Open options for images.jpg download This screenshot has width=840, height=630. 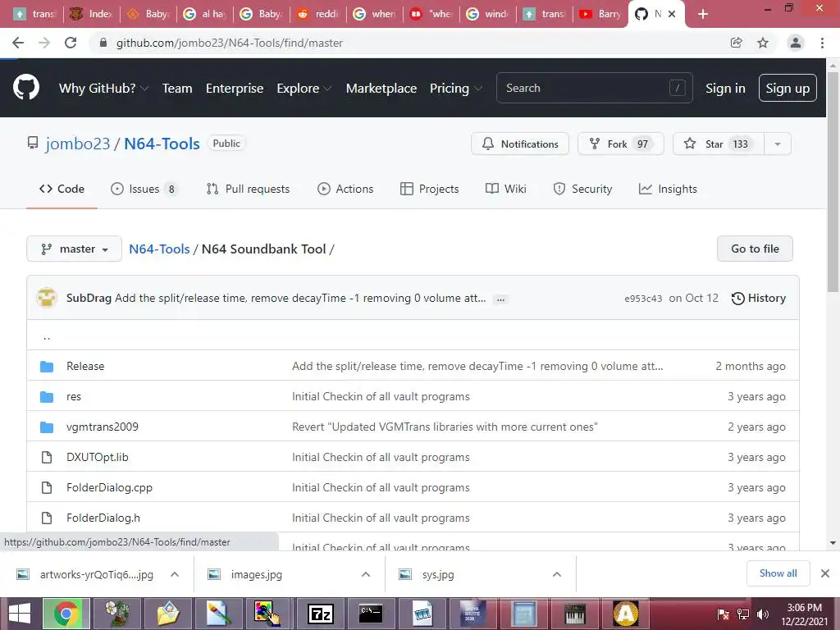[366, 574]
